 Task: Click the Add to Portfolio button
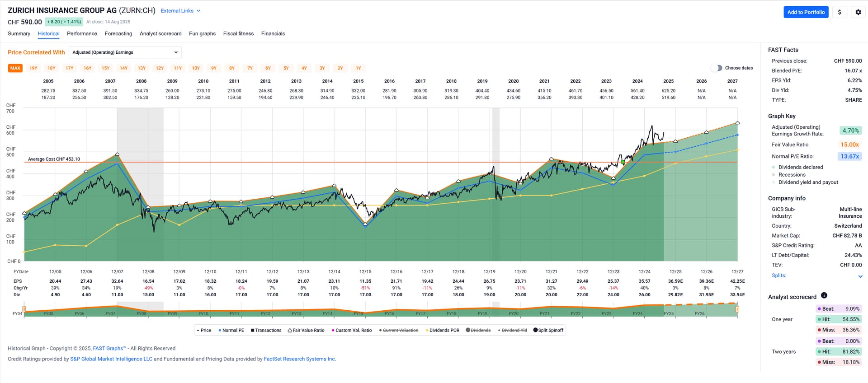click(806, 12)
